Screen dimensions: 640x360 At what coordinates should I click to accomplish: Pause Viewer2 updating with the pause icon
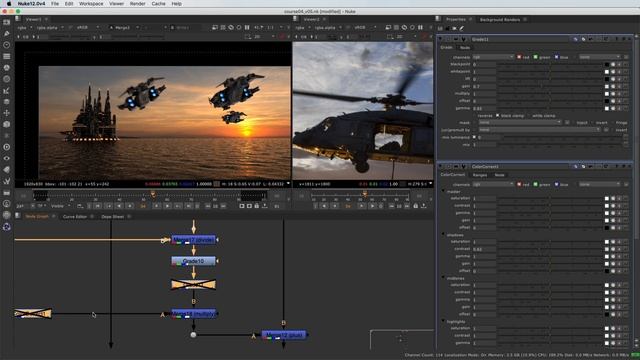pyautogui.click(x=420, y=27)
